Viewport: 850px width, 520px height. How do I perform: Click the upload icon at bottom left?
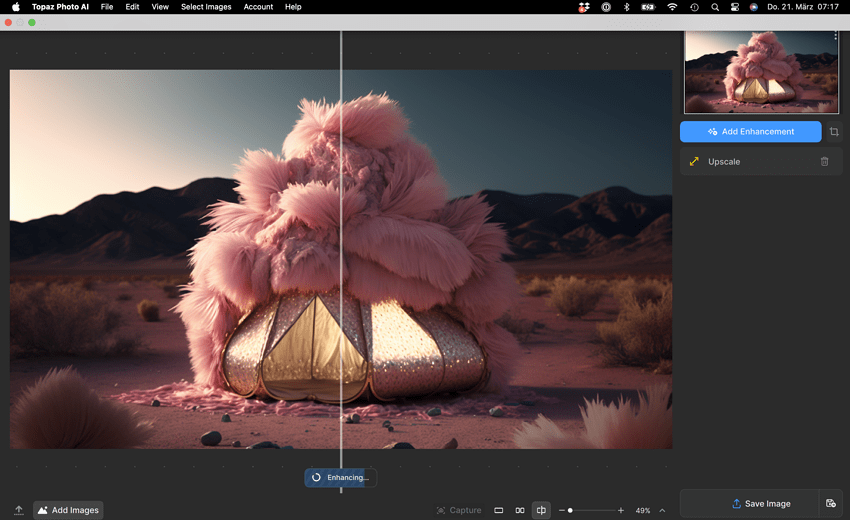coord(18,510)
